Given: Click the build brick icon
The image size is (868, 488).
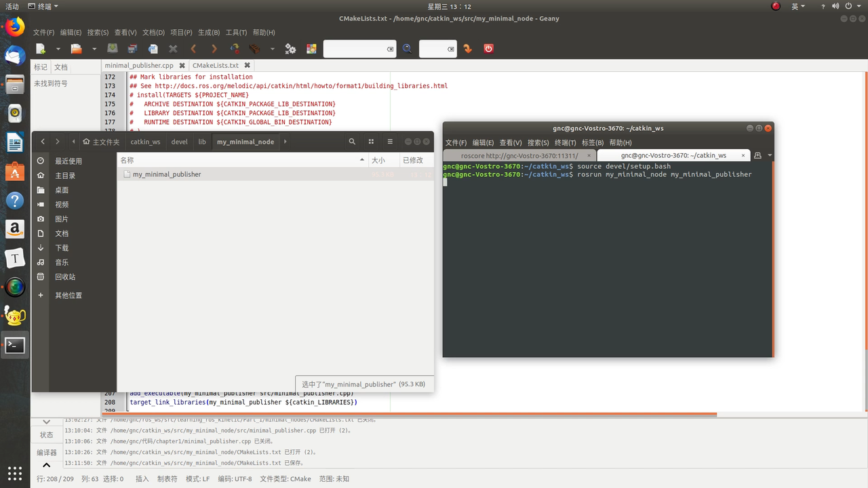Looking at the screenshot, I should (255, 49).
